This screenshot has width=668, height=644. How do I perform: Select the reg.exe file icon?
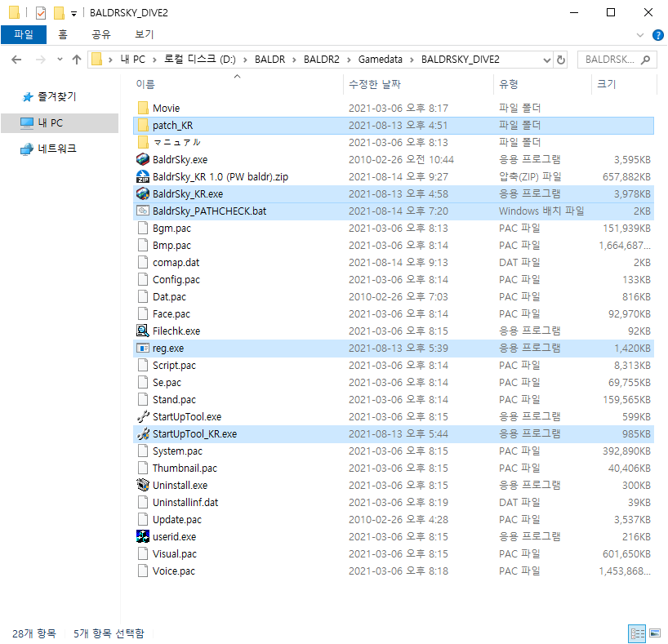point(143,348)
